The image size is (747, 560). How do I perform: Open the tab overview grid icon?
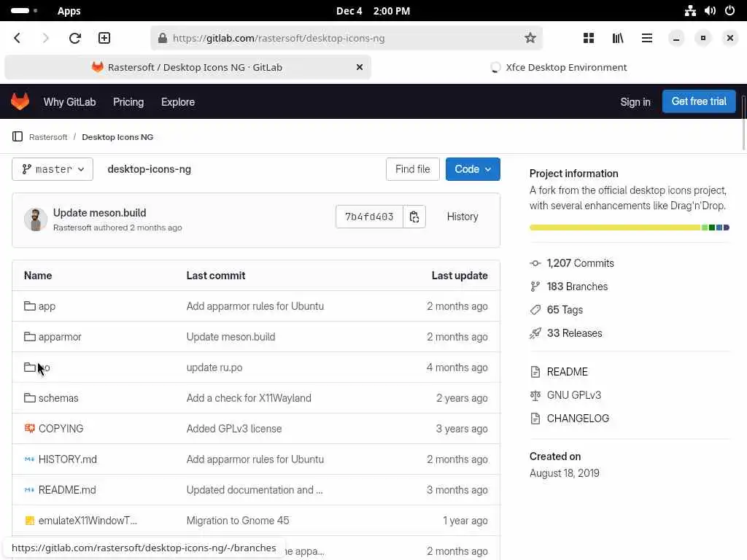point(589,38)
